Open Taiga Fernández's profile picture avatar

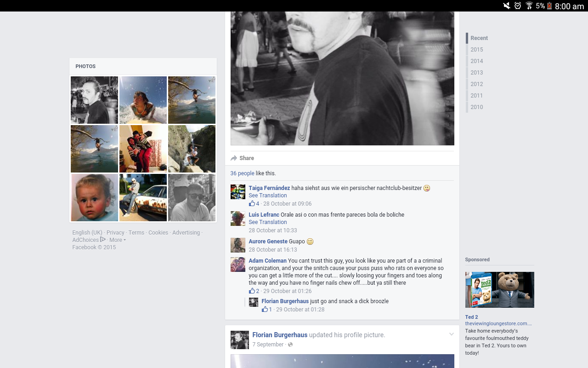point(237,192)
